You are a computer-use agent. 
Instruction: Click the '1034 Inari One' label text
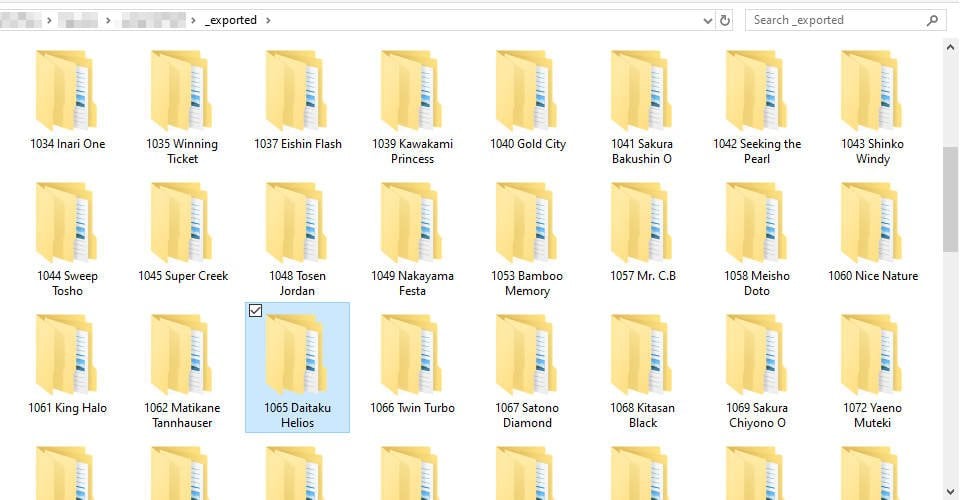(67, 144)
